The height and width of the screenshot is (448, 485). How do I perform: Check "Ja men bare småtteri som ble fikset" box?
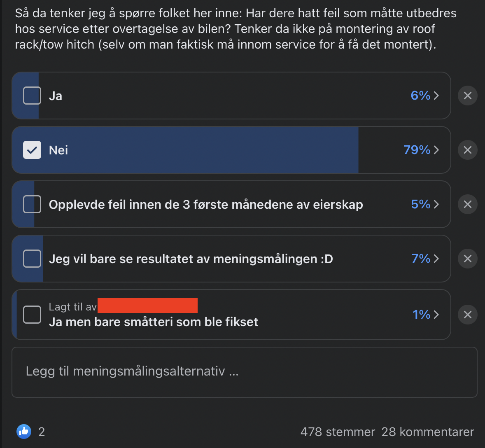[32, 315]
